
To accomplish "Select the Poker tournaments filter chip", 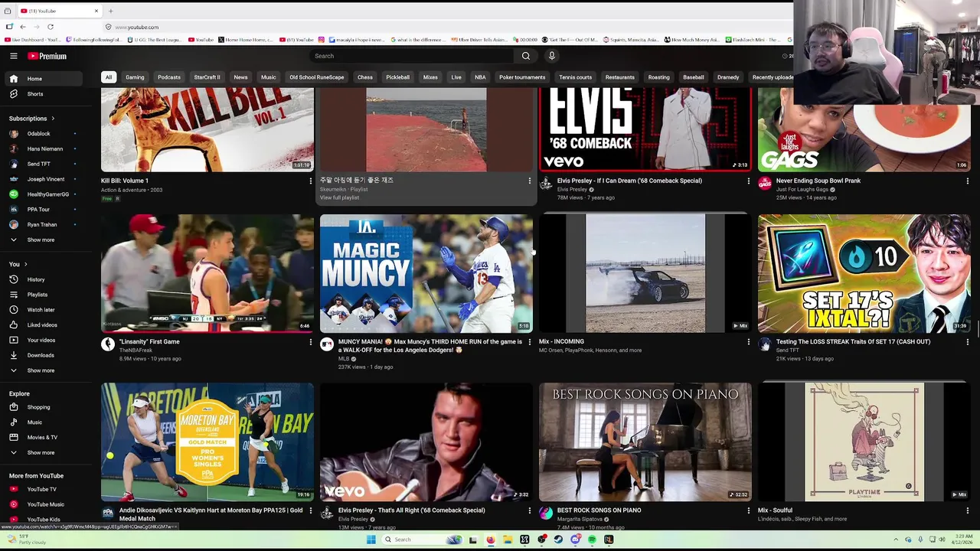I will coord(522,77).
